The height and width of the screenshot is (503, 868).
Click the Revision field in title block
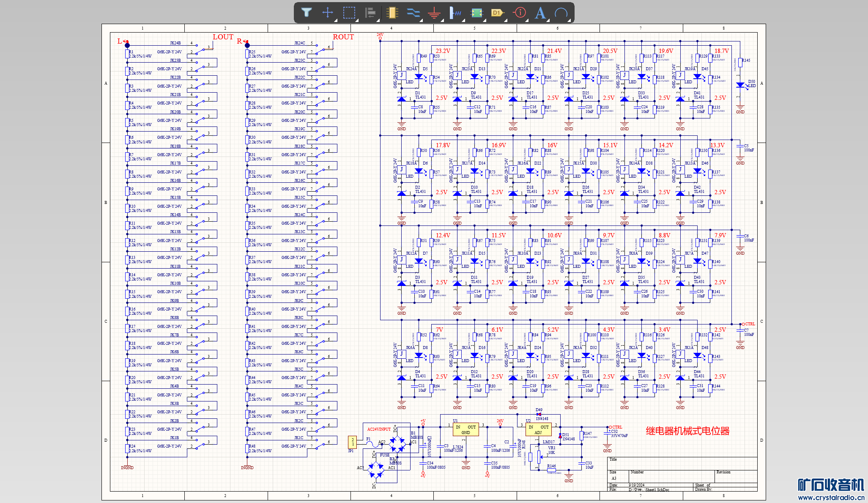[x=723, y=472]
